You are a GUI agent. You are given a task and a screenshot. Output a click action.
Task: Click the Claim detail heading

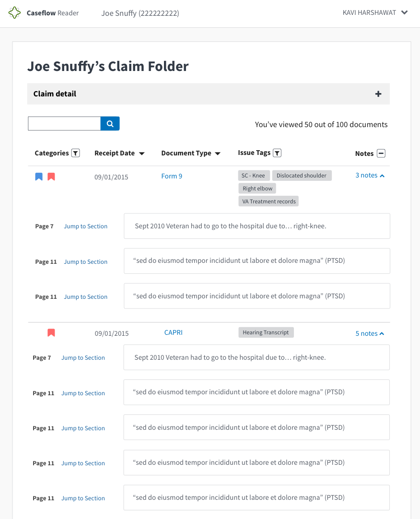point(55,94)
